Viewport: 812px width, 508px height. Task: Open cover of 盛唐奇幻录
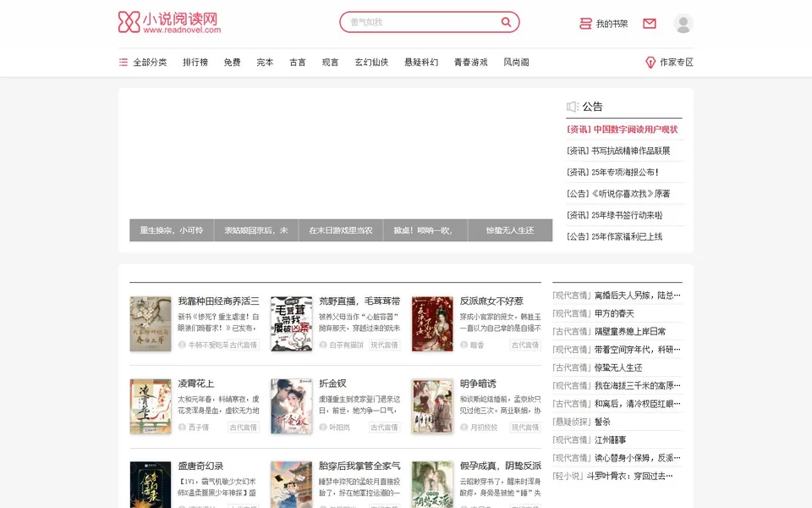(151, 484)
